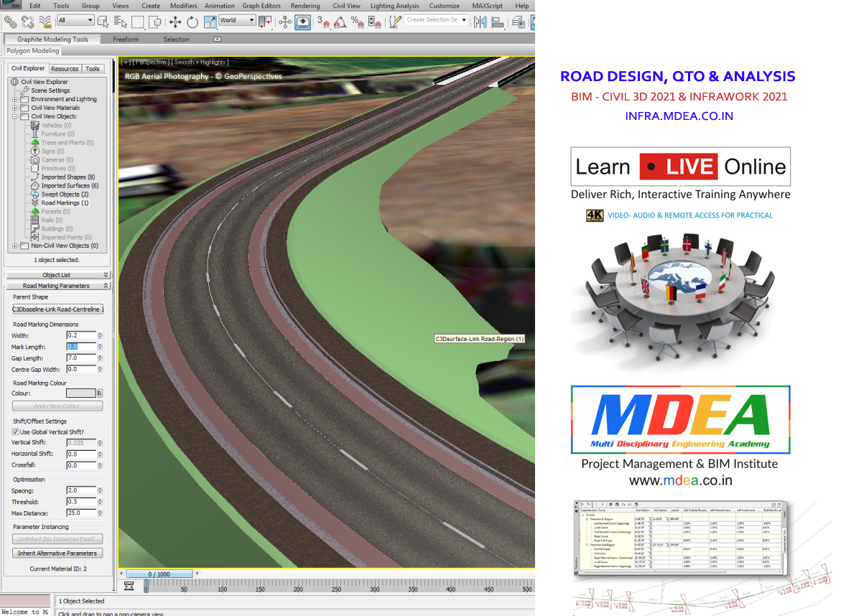Viewport: 841px width, 616px height.
Task: Click the Width spinner arrows
Action: (x=101, y=335)
